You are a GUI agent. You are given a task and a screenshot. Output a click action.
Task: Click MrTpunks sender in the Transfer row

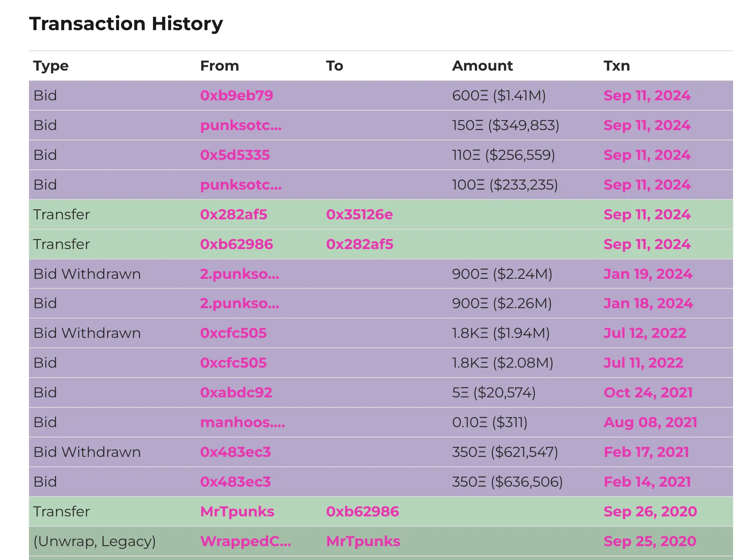coord(237,512)
